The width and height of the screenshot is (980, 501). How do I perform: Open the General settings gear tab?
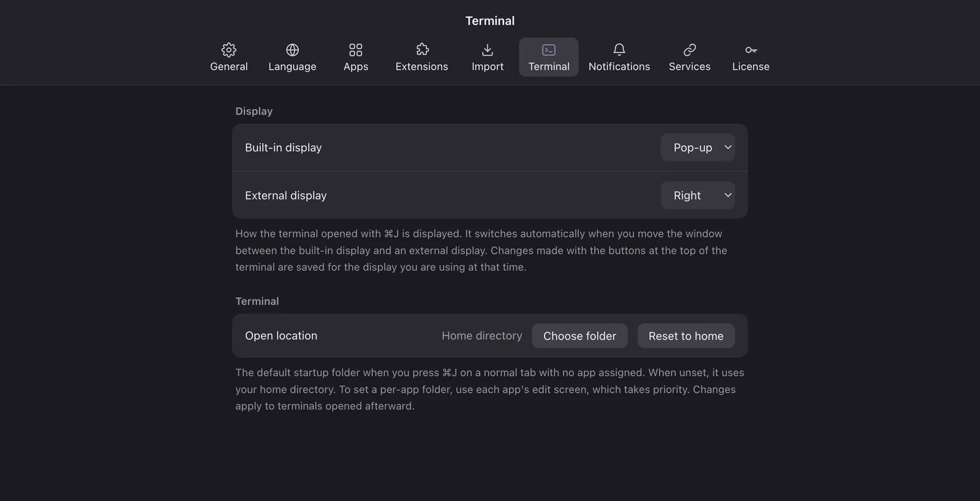[229, 57]
